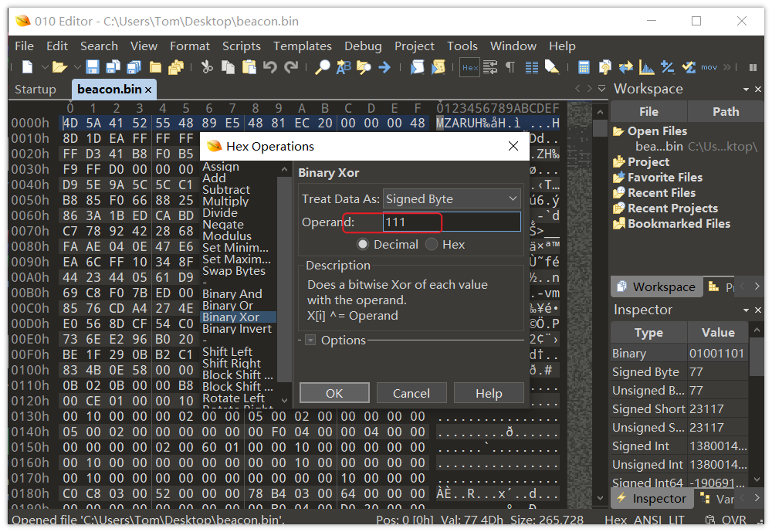The height and width of the screenshot is (532, 772).
Task: Select the Hex radio button
Action: [x=432, y=244]
